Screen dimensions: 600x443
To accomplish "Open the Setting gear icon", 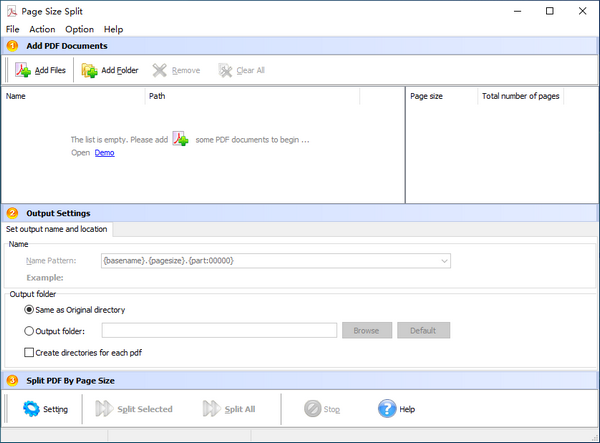I will [x=31, y=409].
